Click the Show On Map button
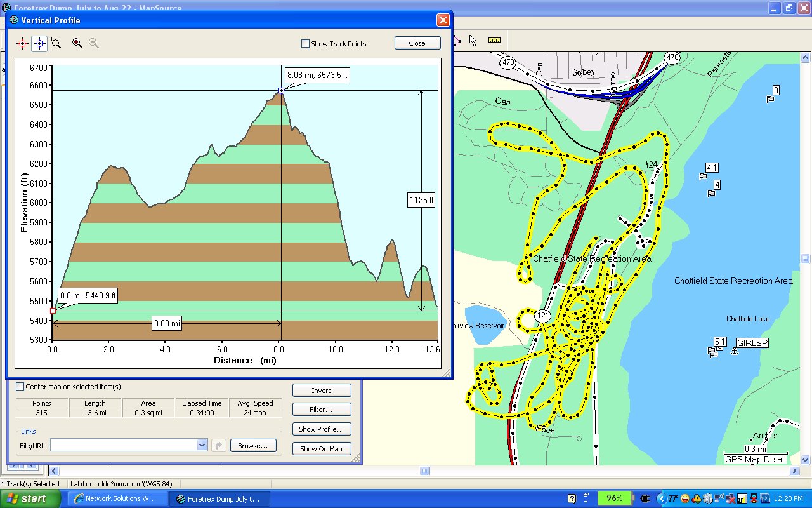Screen dimensions: 812x508 click(x=321, y=449)
